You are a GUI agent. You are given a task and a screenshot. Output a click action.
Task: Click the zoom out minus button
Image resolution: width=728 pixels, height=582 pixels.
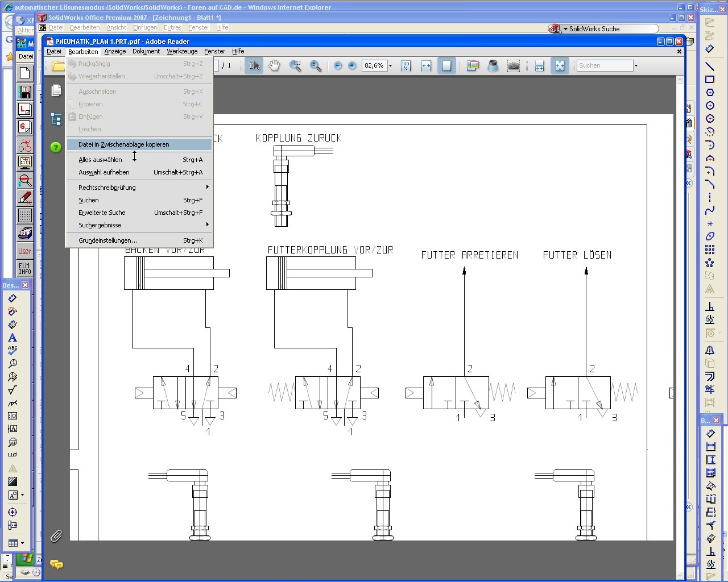point(338,66)
